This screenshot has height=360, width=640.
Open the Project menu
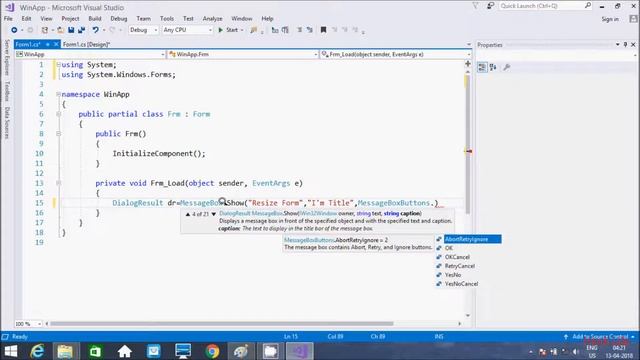tap(70, 18)
